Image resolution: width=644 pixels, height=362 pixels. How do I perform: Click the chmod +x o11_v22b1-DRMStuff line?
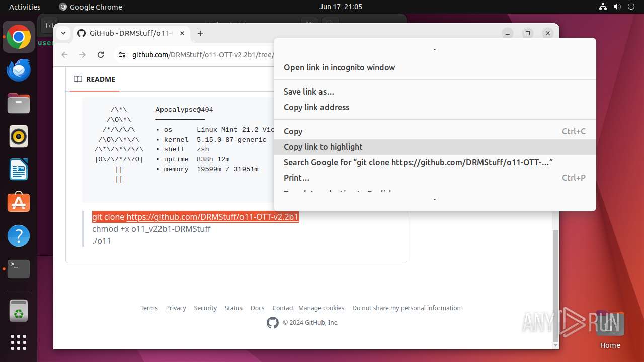[151, 229]
